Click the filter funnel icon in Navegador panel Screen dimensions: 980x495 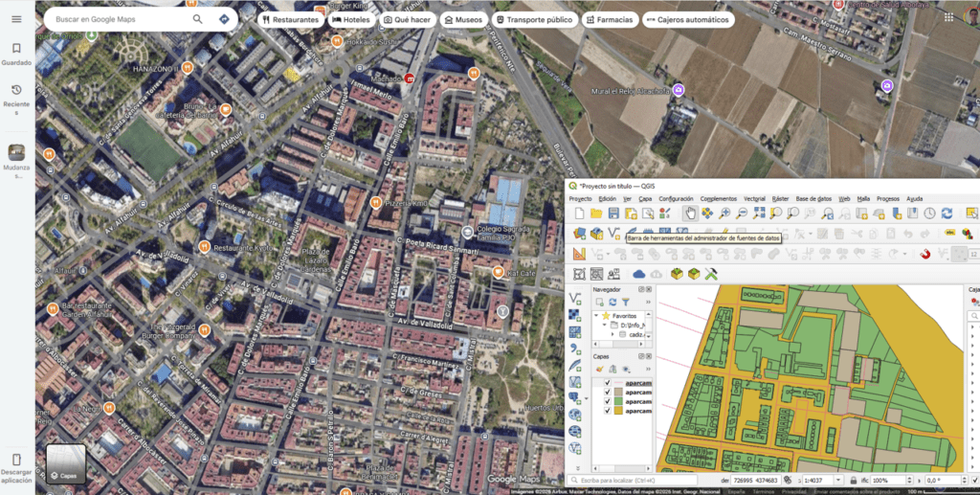pos(626,302)
